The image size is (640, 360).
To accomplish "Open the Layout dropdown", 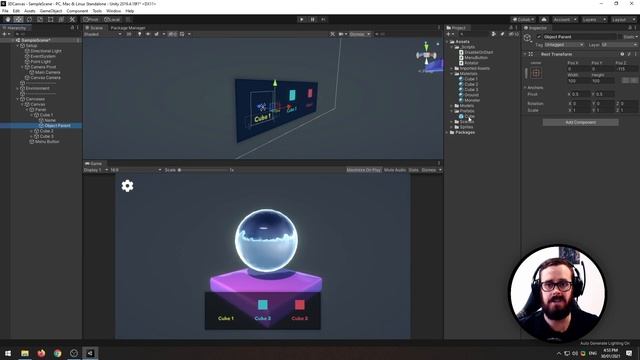I will (624, 19).
